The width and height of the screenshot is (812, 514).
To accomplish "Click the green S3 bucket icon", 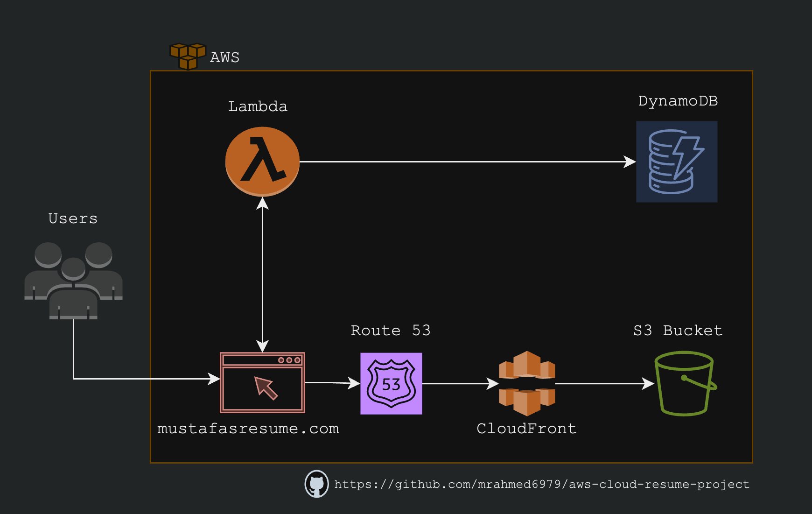I will coord(686,383).
